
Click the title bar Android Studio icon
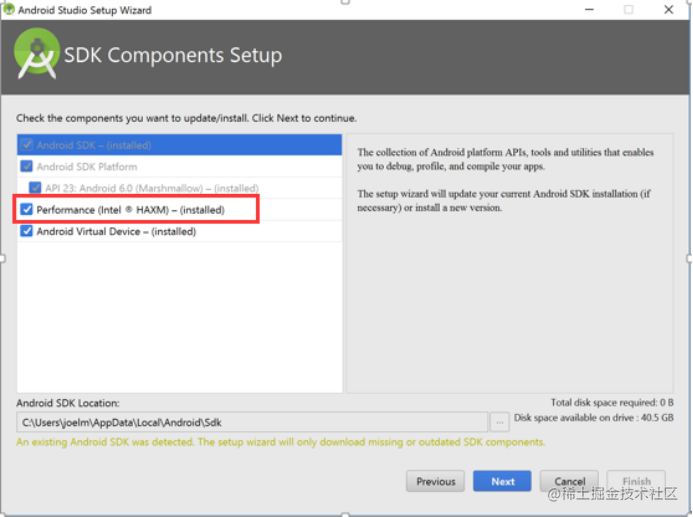8,9
